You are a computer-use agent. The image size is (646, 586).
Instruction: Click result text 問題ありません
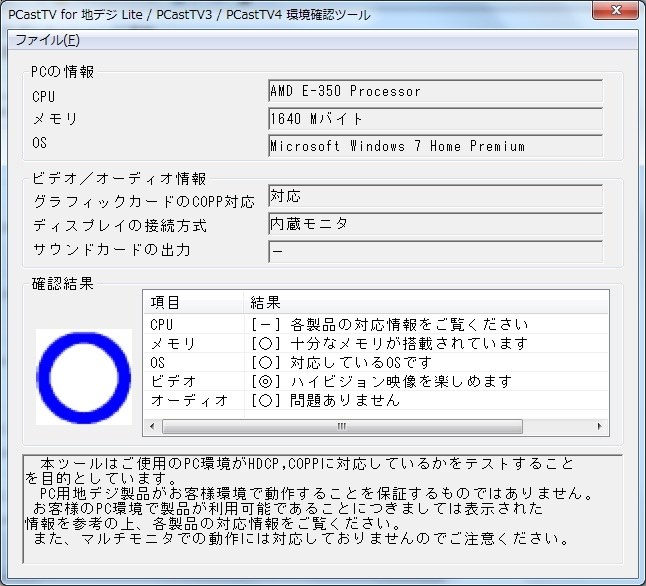[x=345, y=400]
